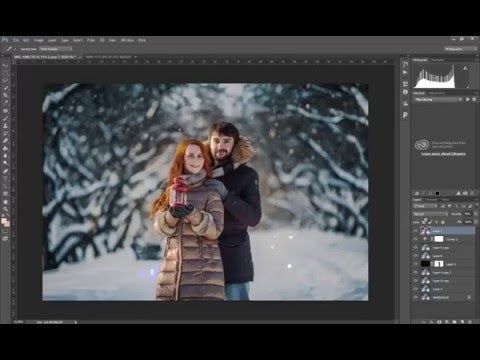
Task: Click the Ps application logo icon
Action: pos(5,40)
